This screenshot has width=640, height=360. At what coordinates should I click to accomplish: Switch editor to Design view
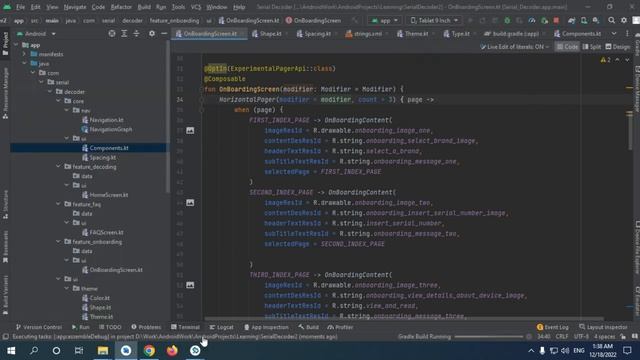coord(618,47)
